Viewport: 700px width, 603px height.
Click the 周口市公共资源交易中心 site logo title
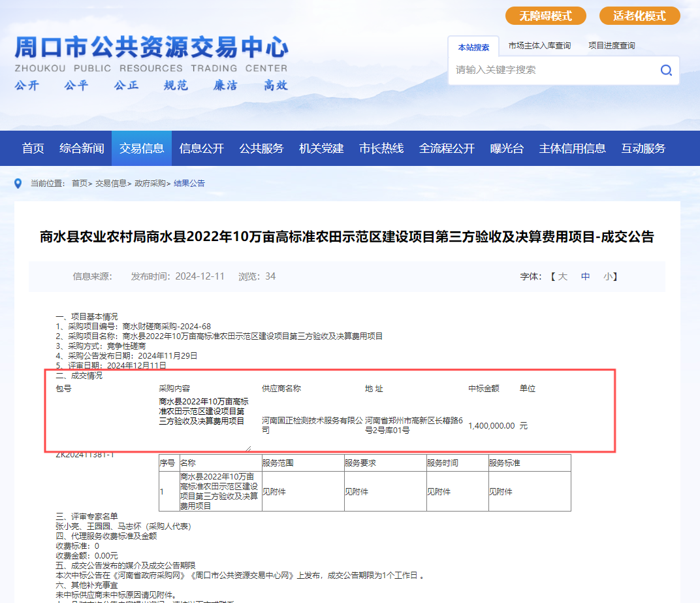click(x=151, y=47)
